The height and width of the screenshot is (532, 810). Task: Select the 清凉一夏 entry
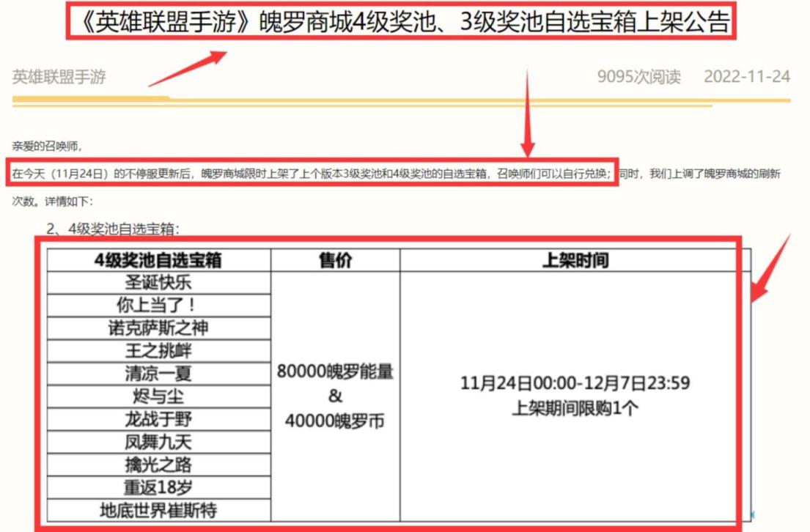click(x=158, y=374)
